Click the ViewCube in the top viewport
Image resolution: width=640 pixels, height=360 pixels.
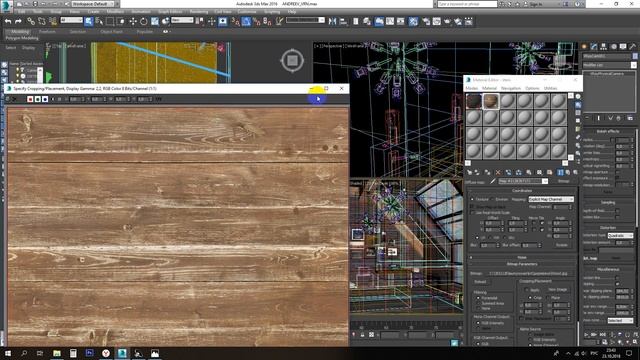[x=292, y=60]
